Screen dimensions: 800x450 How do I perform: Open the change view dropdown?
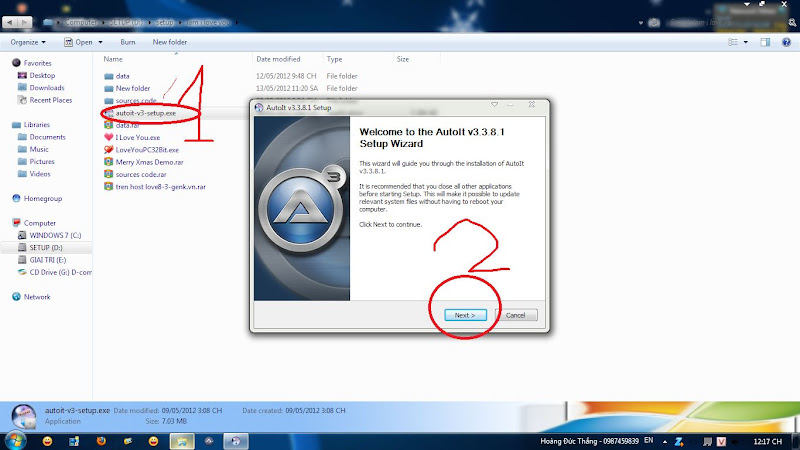coord(744,42)
